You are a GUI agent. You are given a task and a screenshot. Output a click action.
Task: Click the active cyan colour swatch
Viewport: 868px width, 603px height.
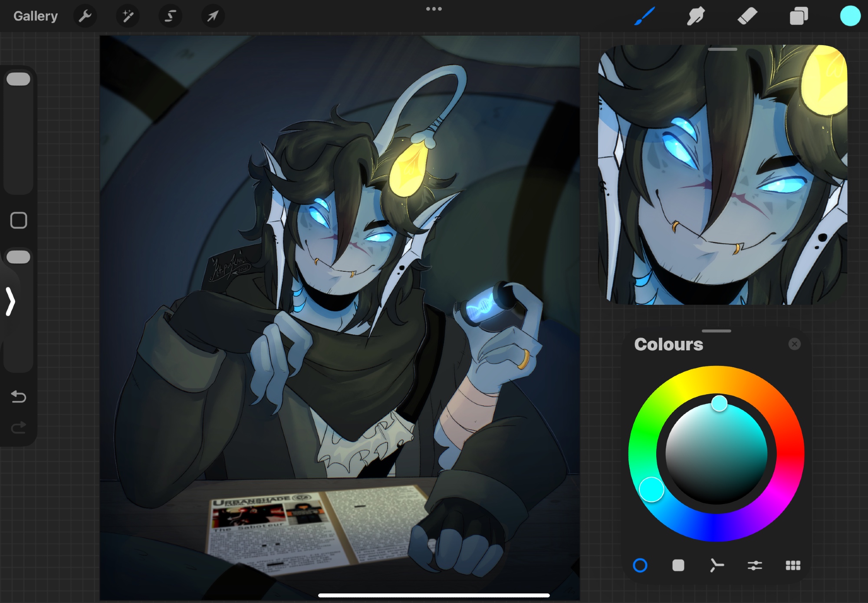click(850, 16)
